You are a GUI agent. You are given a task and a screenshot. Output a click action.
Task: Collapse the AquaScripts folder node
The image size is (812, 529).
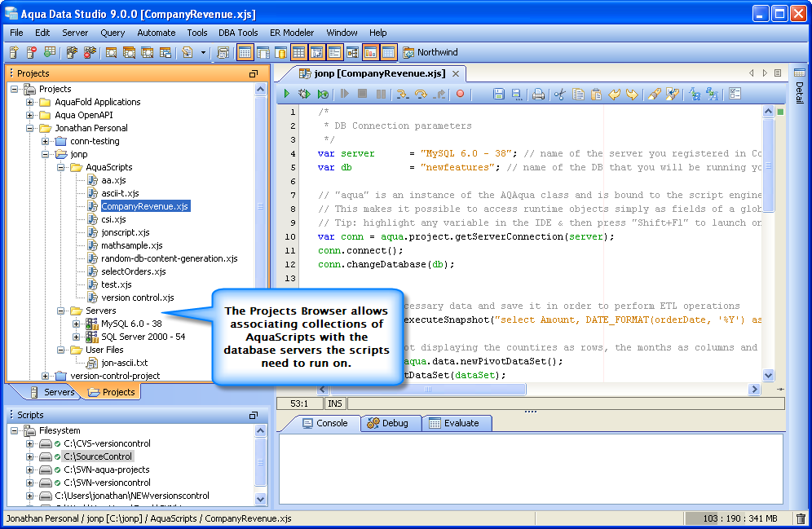point(61,167)
